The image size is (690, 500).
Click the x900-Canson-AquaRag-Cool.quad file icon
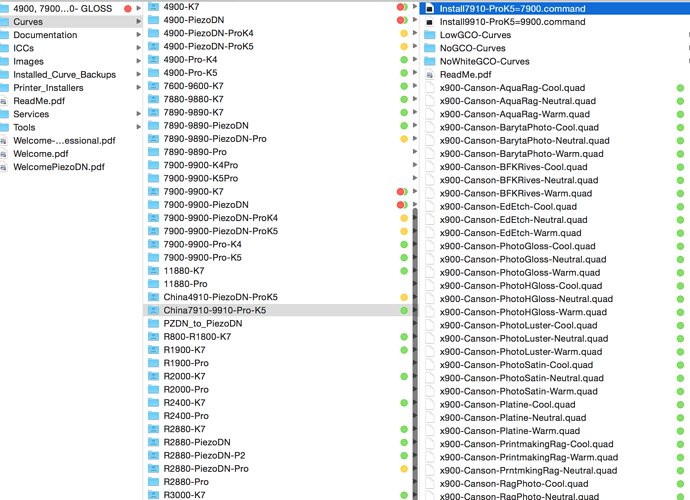430,88
